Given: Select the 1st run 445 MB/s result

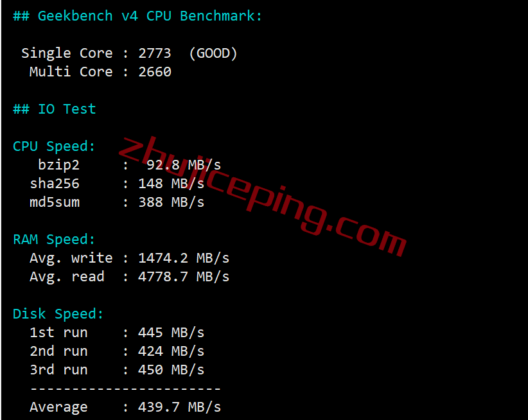Looking at the screenshot, I should coord(117,333).
